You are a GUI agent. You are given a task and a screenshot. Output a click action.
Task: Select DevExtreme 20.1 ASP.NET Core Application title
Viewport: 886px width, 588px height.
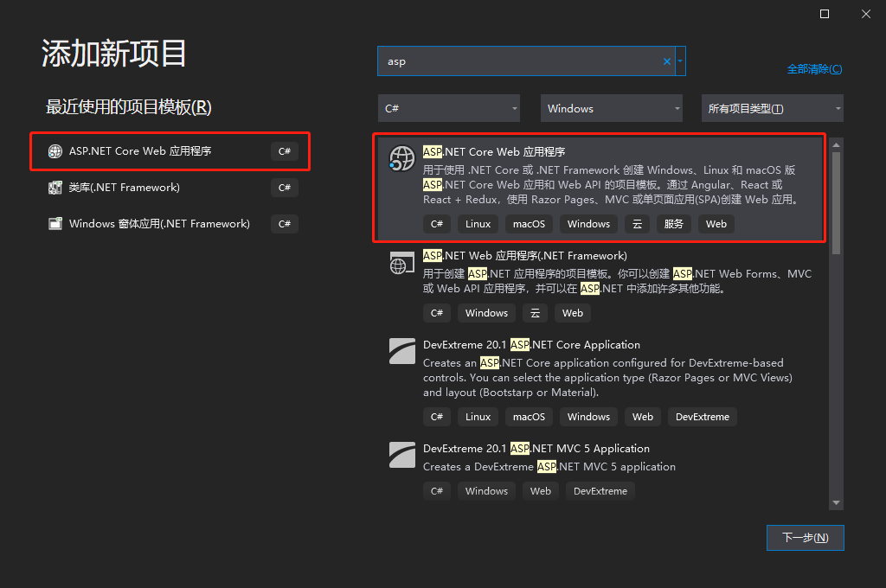[532, 344]
